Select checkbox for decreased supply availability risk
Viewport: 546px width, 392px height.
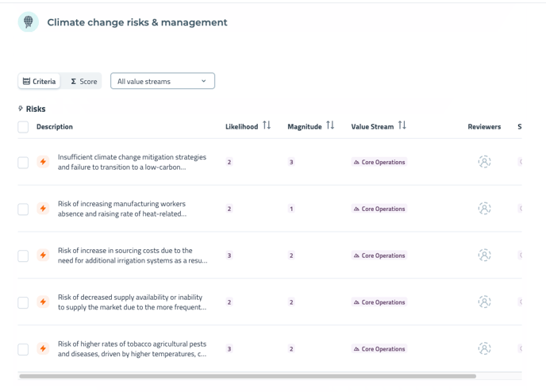click(23, 302)
